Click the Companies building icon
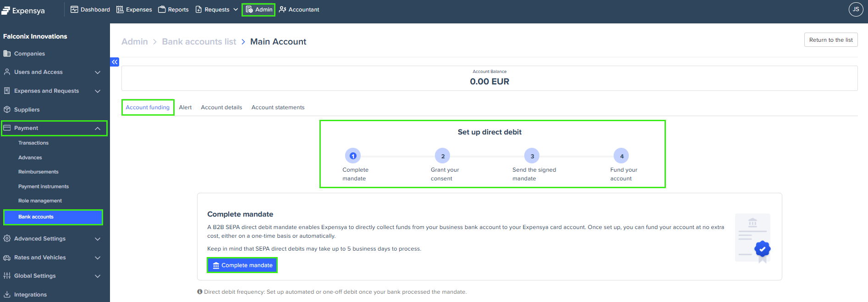The image size is (868, 302). point(7,53)
